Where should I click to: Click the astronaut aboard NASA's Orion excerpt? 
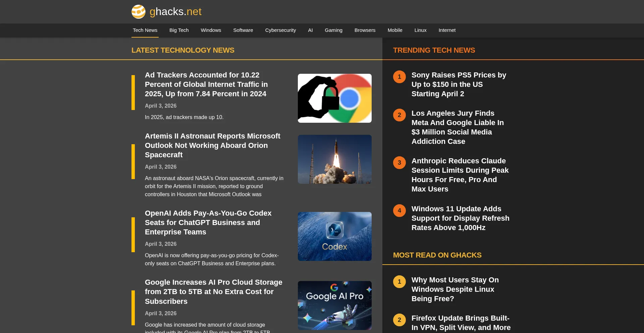214,186
